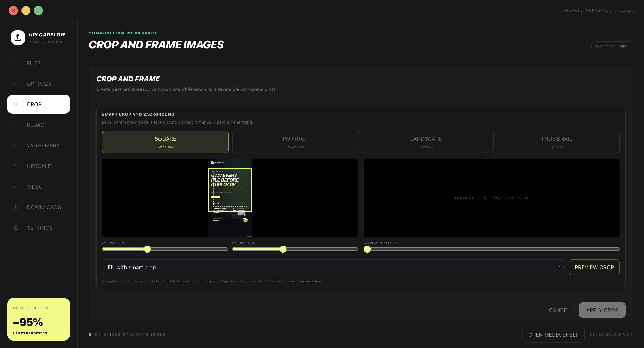Adjust the Focus X slider handle
The image size is (644, 348).
[148, 249]
